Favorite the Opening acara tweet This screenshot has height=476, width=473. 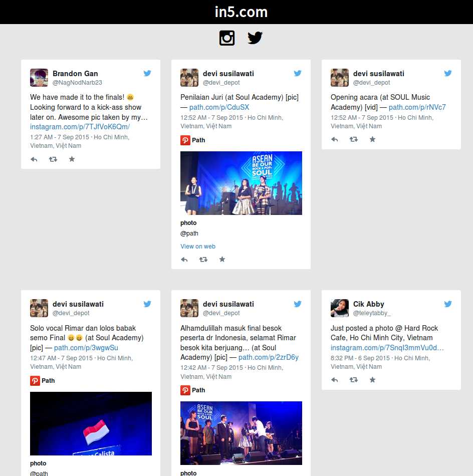(372, 139)
